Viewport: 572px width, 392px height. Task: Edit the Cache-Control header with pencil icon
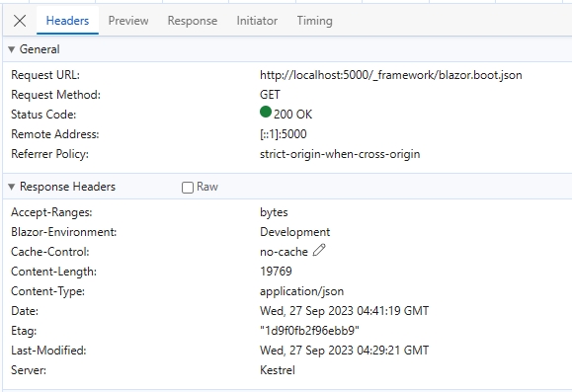(x=319, y=251)
